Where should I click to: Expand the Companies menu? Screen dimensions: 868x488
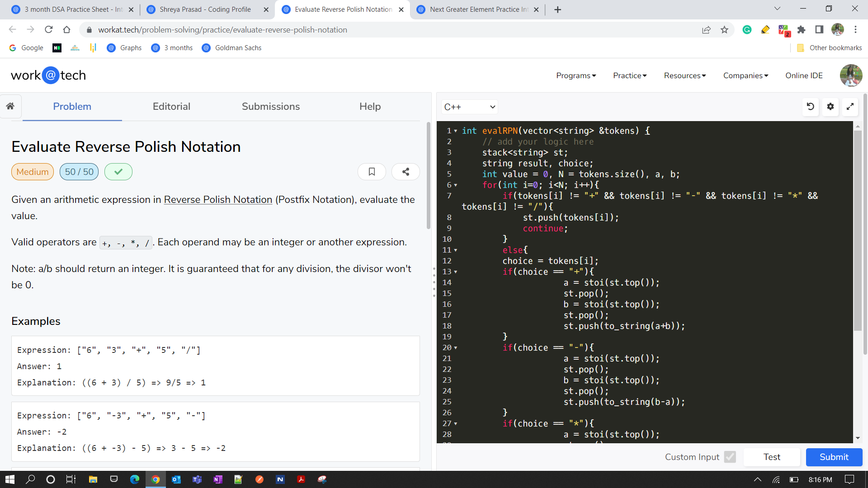click(x=745, y=75)
